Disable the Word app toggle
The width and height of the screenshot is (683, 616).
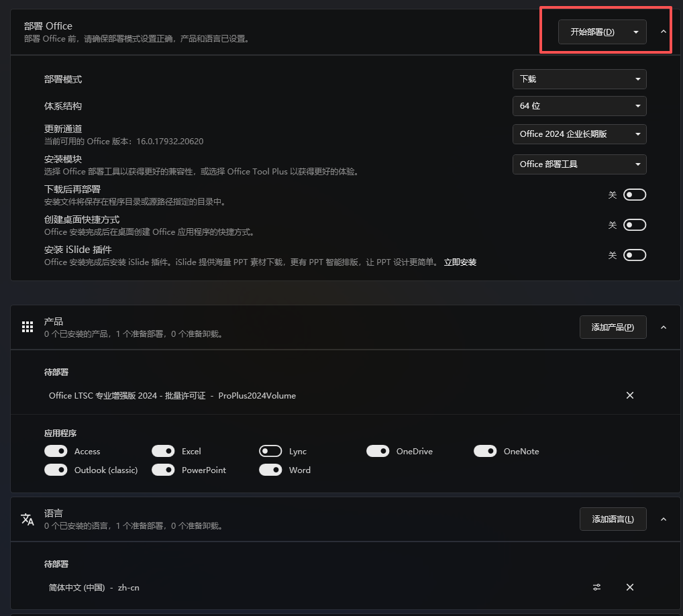click(x=270, y=470)
